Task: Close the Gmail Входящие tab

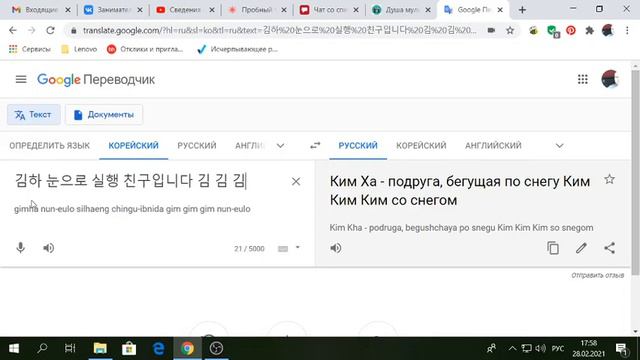Action: coord(68,10)
